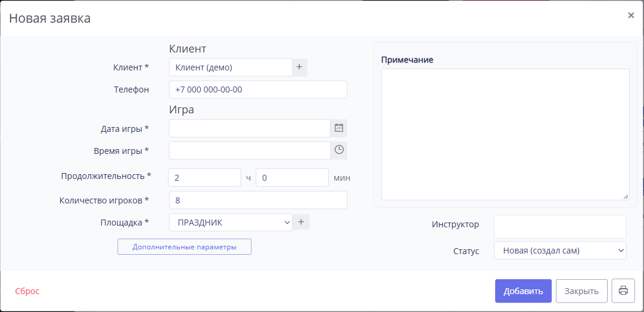The height and width of the screenshot is (312, 644).
Task: Click the Площадка * label
Action: (x=125, y=223)
